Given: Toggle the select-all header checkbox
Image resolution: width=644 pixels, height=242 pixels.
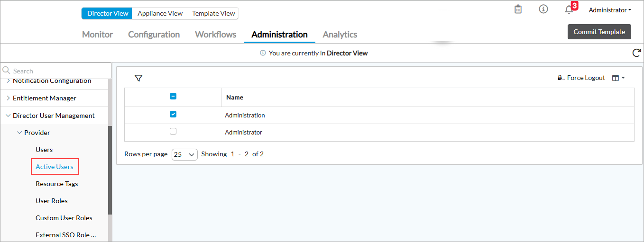Looking at the screenshot, I should pyautogui.click(x=173, y=96).
